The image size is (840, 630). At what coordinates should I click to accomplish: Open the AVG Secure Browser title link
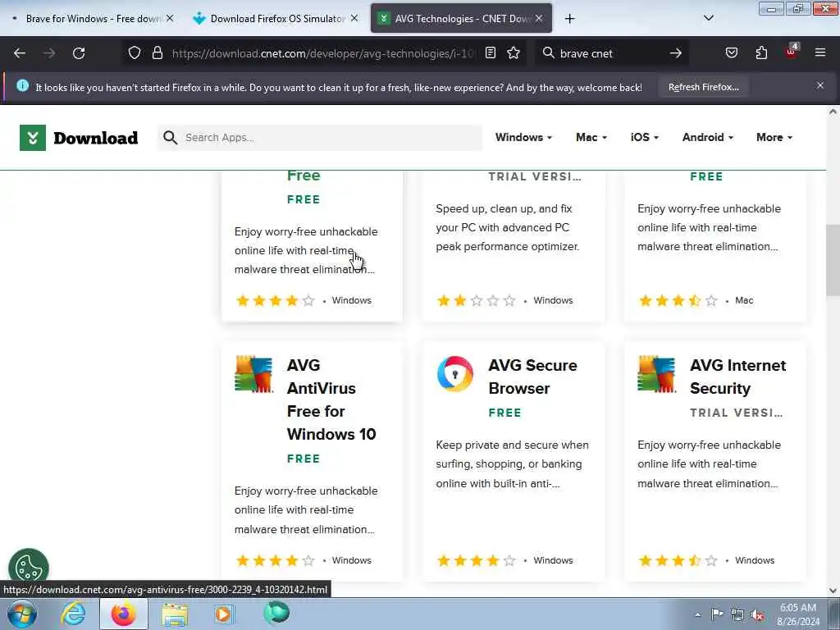[532, 377]
